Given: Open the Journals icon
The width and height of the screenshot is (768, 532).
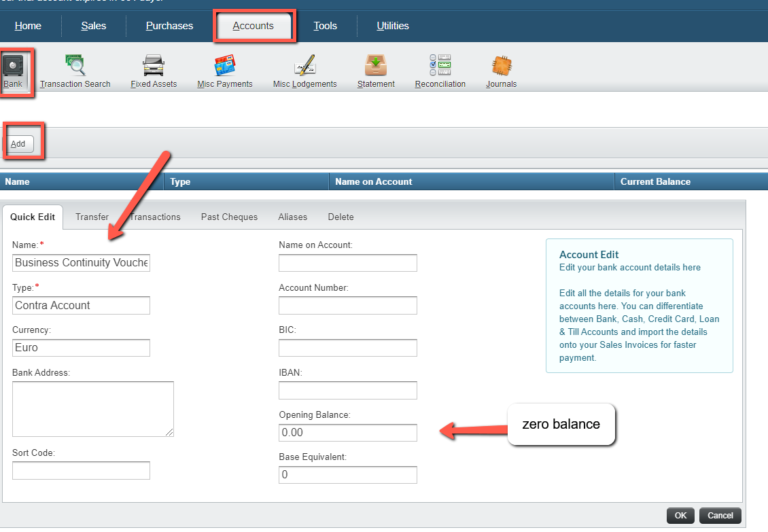Looking at the screenshot, I should tap(501, 66).
